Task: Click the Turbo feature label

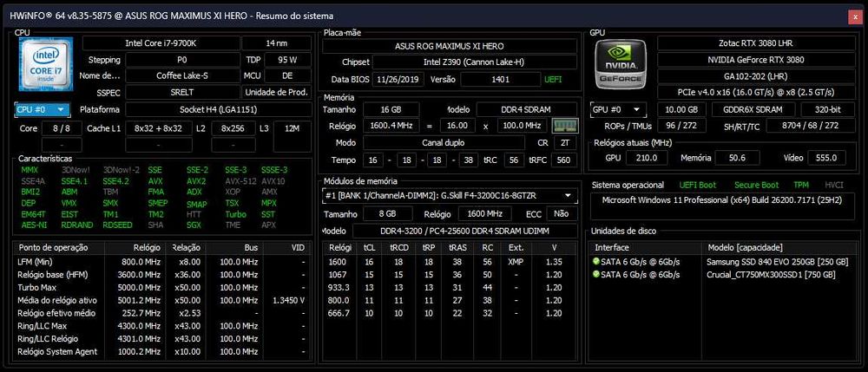Action: tap(235, 214)
